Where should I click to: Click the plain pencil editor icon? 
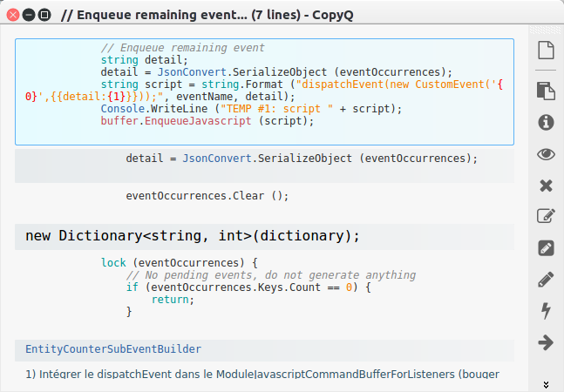tap(546, 280)
